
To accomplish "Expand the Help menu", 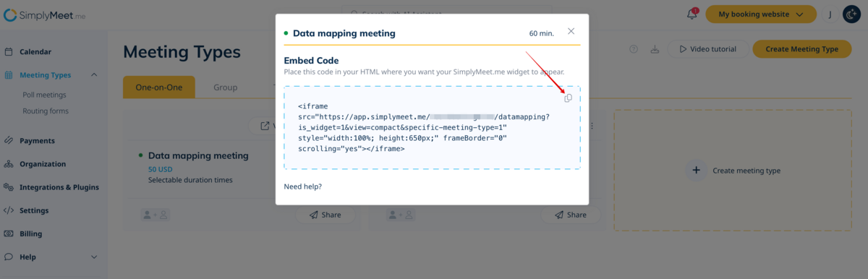I will [94, 257].
